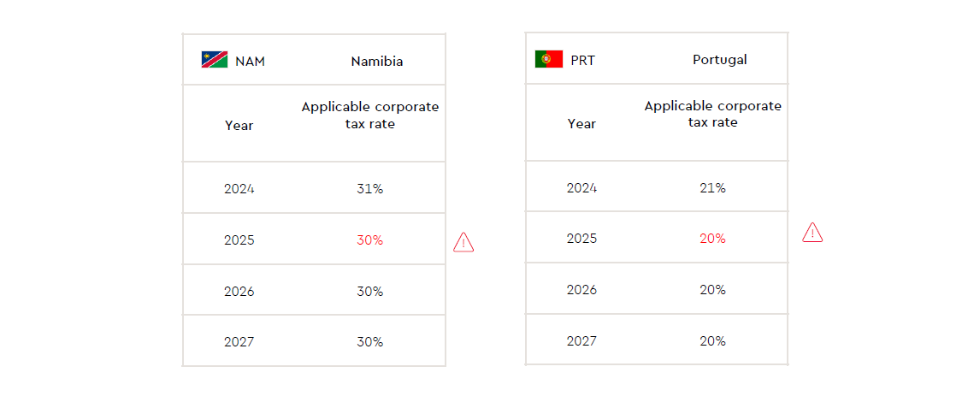Click the 2024 year cell in Namibia table

[239, 189]
